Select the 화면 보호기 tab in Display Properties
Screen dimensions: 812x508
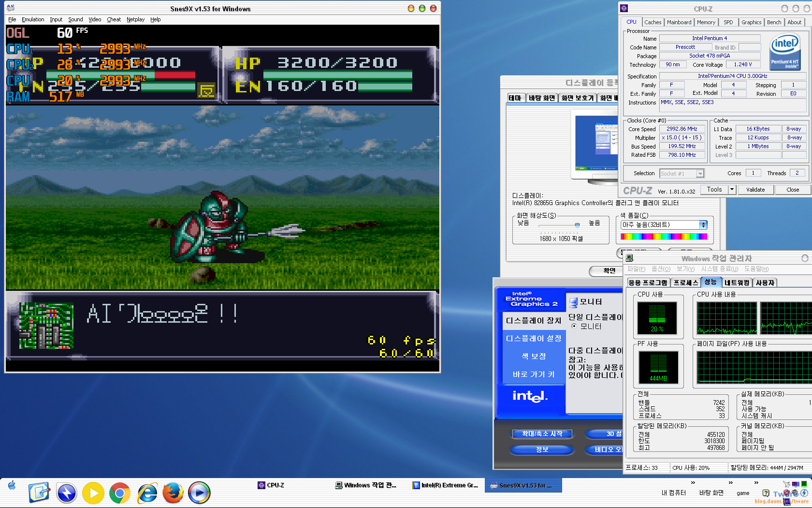point(577,98)
